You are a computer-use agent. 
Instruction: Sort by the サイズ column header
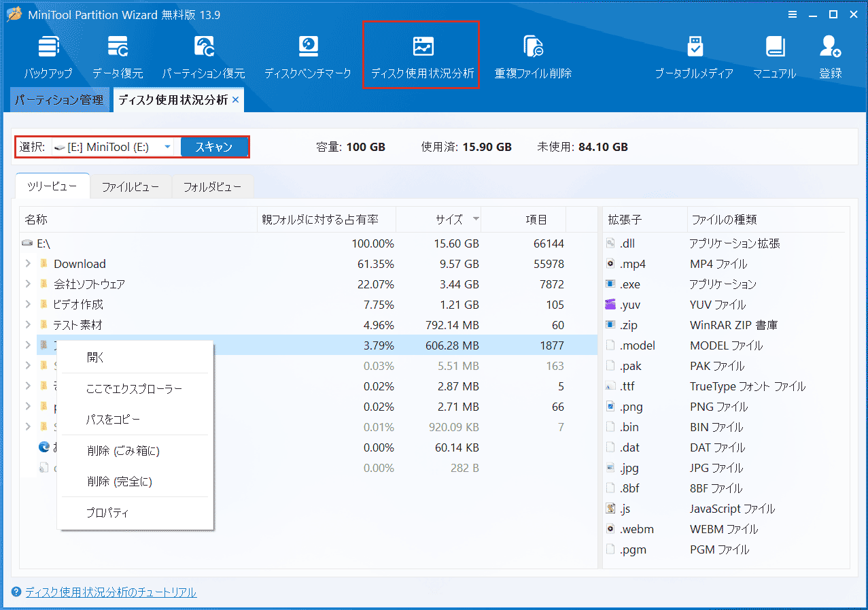pos(438,220)
